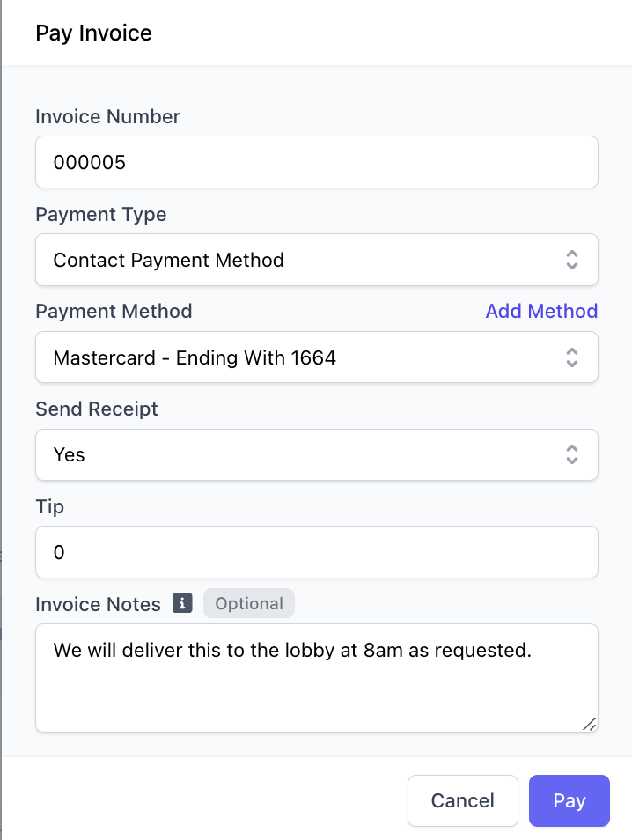Click into the Tip amount field
The width and height of the screenshot is (632, 840).
(x=317, y=552)
